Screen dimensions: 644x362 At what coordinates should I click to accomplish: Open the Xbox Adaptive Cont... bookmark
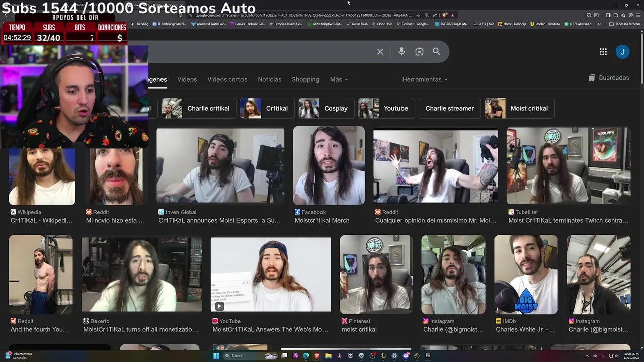pyautogui.click(x=325, y=24)
